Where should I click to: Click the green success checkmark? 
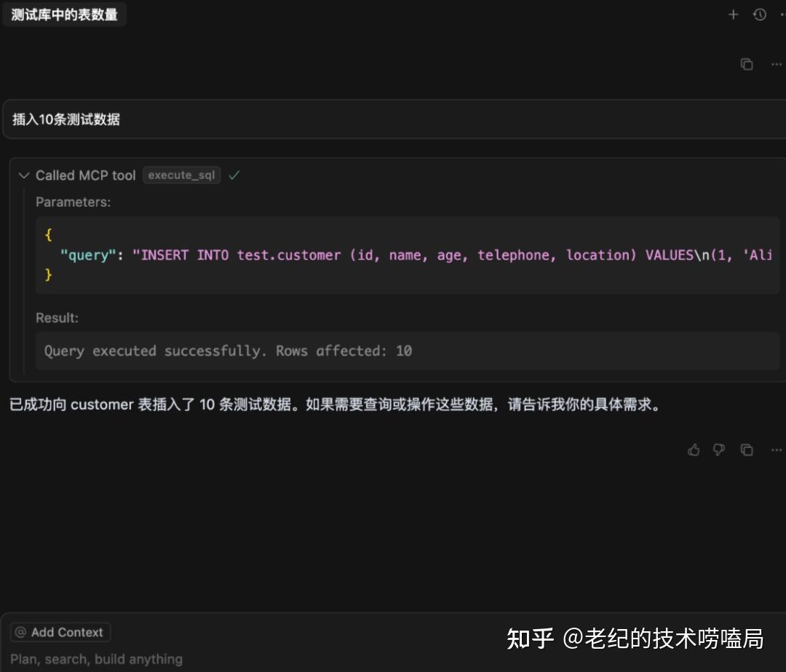tap(234, 175)
